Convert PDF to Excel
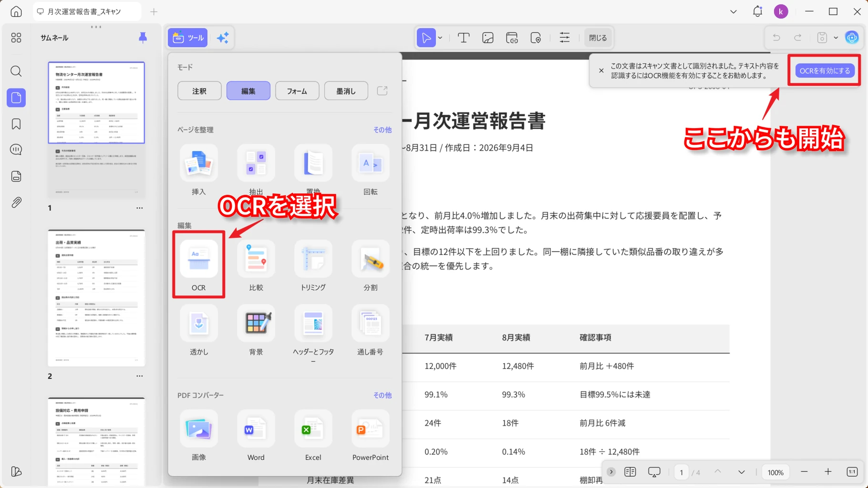868x488 pixels. [313, 435]
